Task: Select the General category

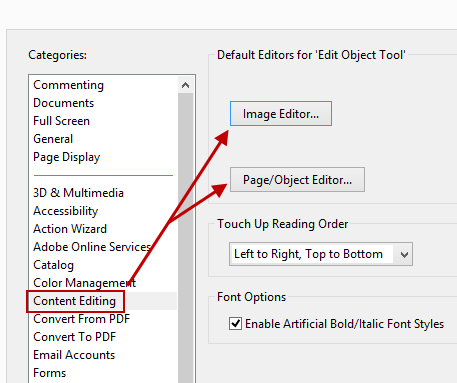Action: (53, 139)
